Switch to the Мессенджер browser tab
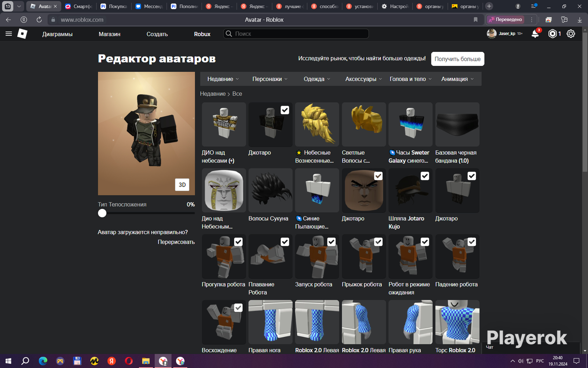The height and width of the screenshot is (368, 588). coord(149,6)
